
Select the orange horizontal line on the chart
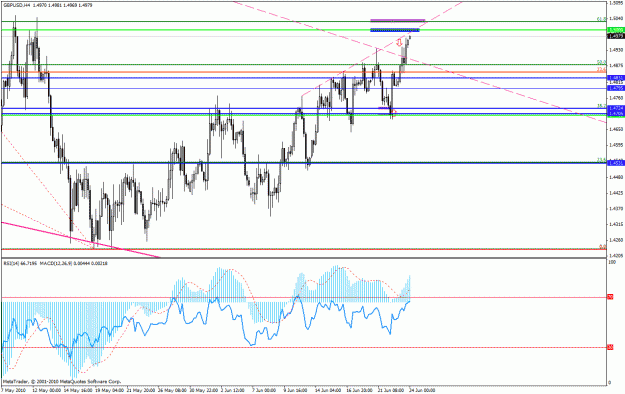[304, 72]
